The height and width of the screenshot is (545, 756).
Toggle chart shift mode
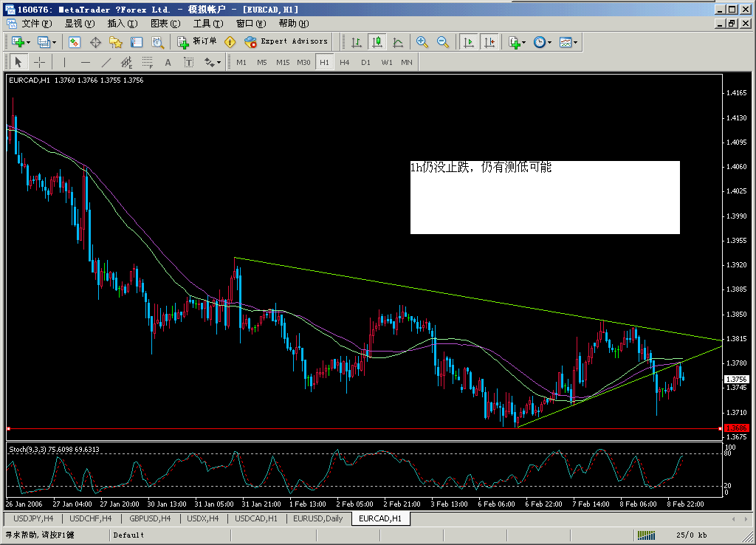pos(489,42)
